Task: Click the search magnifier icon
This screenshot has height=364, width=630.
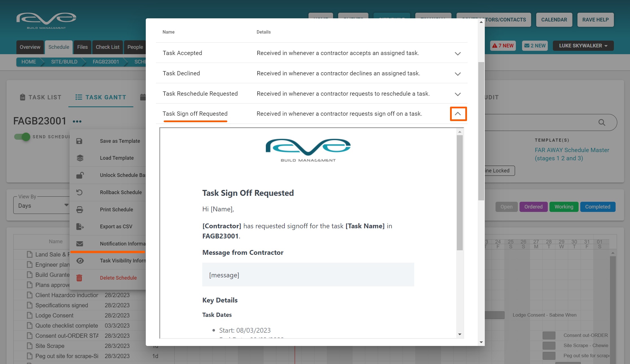Action: [601, 122]
